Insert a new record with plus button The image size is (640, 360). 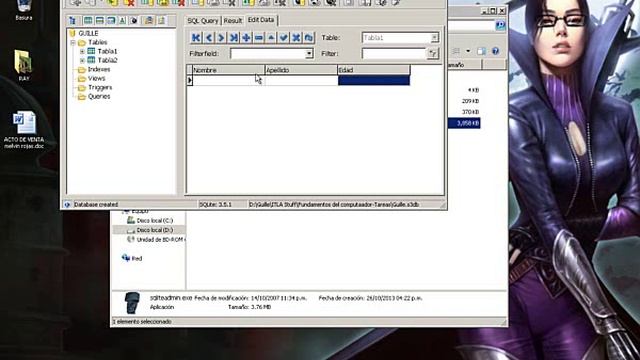click(246, 38)
